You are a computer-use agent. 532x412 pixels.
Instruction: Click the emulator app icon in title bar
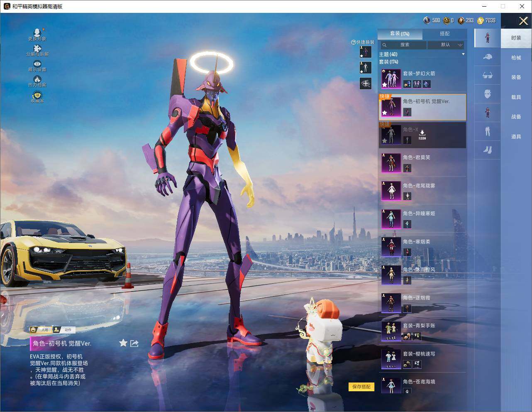[7, 6]
